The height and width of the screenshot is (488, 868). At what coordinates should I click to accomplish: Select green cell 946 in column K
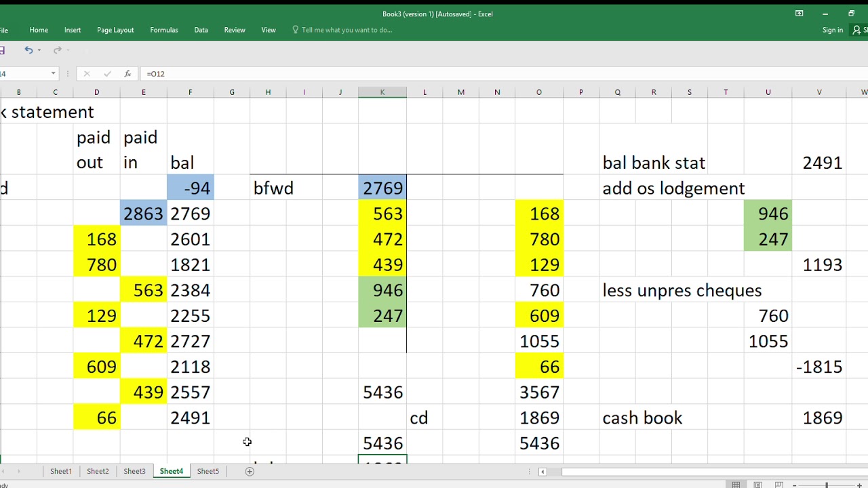tap(382, 290)
